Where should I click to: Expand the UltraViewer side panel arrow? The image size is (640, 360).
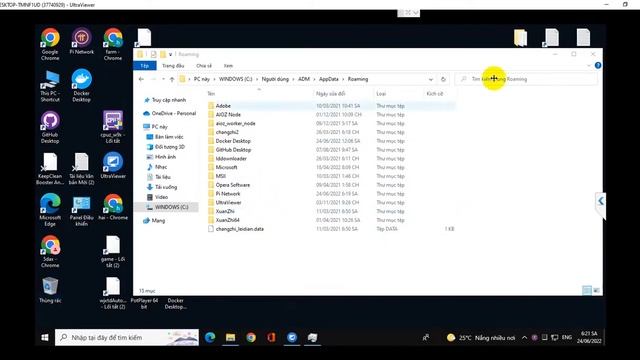point(600,201)
